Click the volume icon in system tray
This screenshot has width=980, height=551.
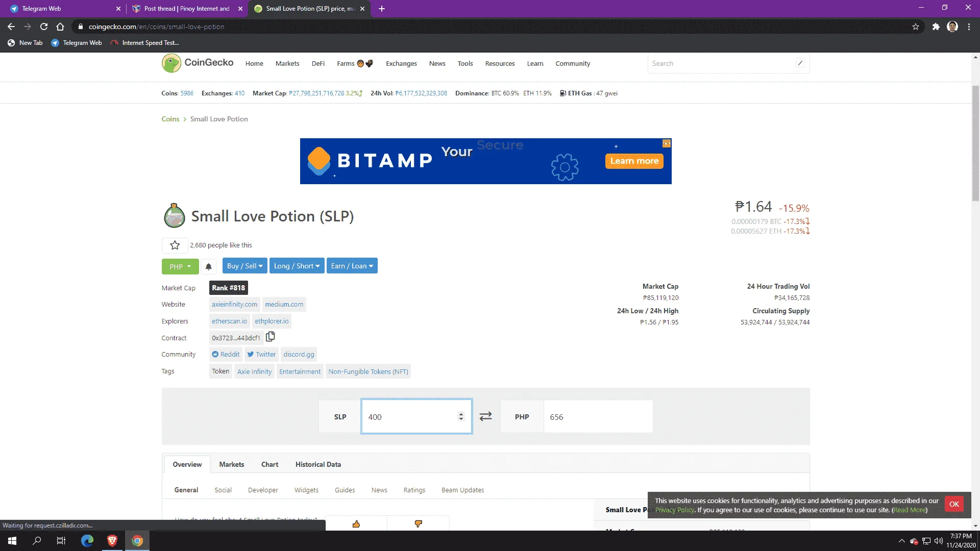click(x=938, y=541)
